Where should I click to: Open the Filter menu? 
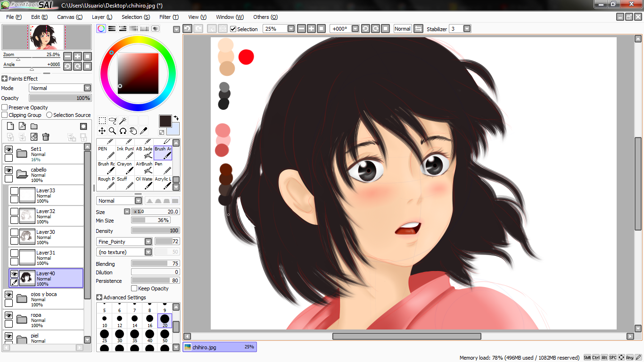[x=169, y=17]
